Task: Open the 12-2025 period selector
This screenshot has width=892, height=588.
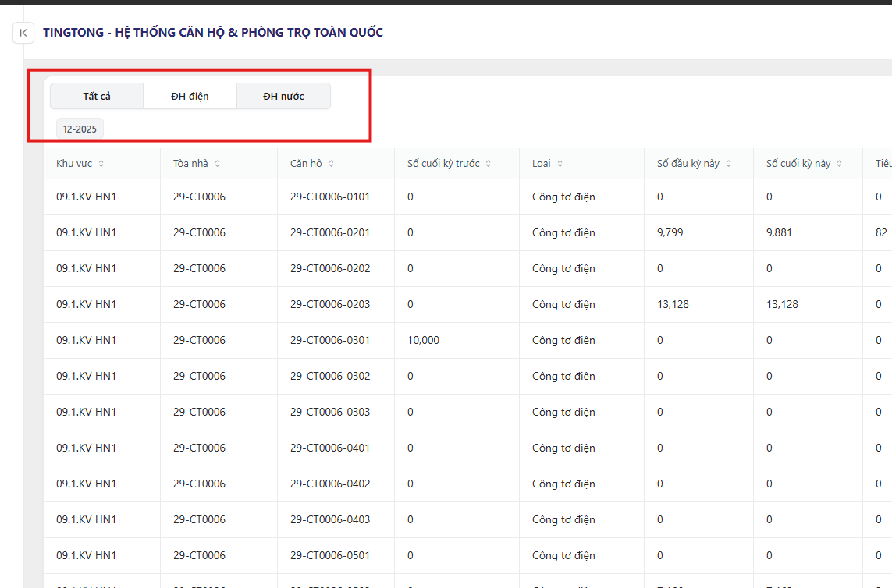Action: tap(80, 129)
